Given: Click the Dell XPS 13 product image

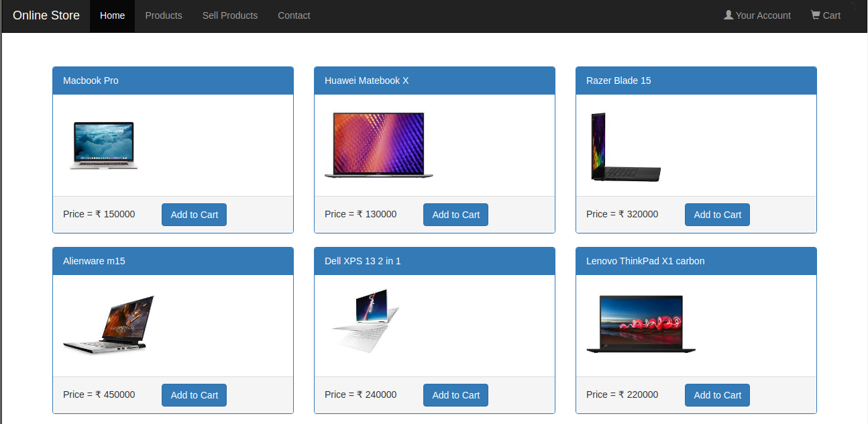Looking at the screenshot, I should click(x=366, y=321).
